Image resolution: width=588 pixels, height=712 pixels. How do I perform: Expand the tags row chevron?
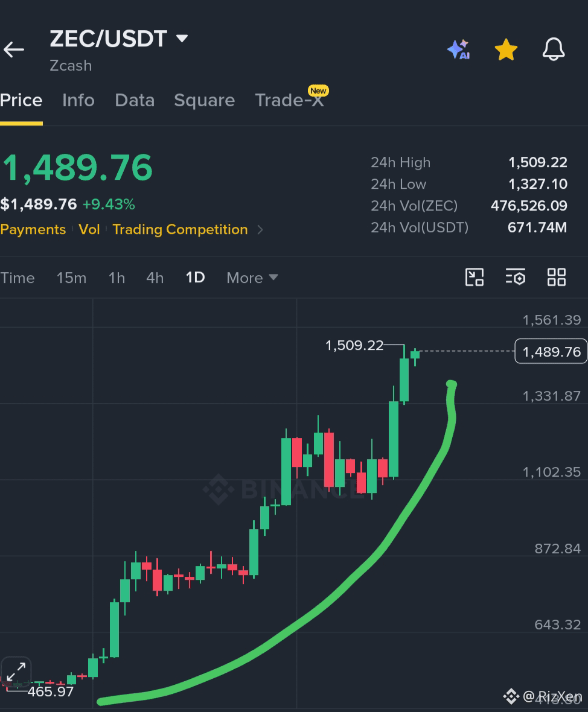click(260, 230)
